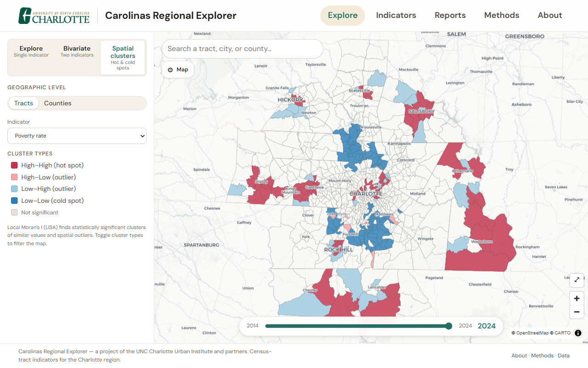Click the CHARLOTTE city label on map
This screenshot has width=588, height=368.
[x=366, y=194]
